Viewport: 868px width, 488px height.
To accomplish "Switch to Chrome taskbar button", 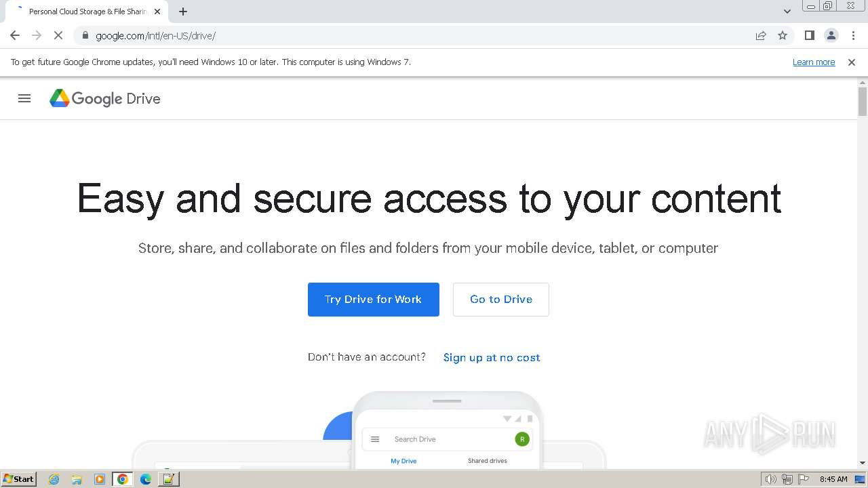I will [x=123, y=479].
